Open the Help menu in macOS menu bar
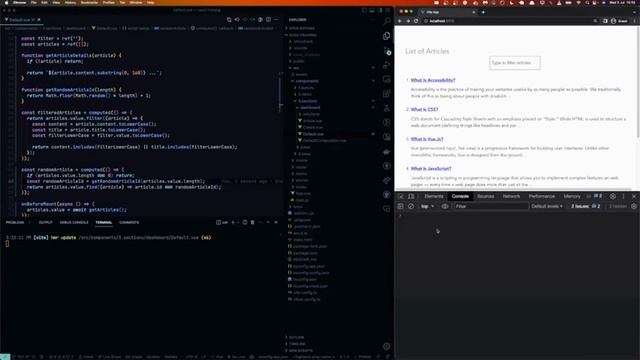 151,2
